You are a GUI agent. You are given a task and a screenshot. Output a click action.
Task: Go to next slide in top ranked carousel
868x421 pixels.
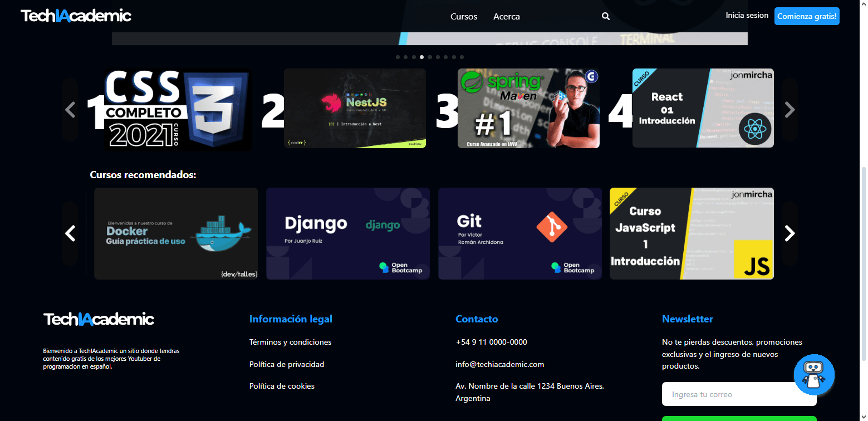pyautogui.click(x=789, y=110)
